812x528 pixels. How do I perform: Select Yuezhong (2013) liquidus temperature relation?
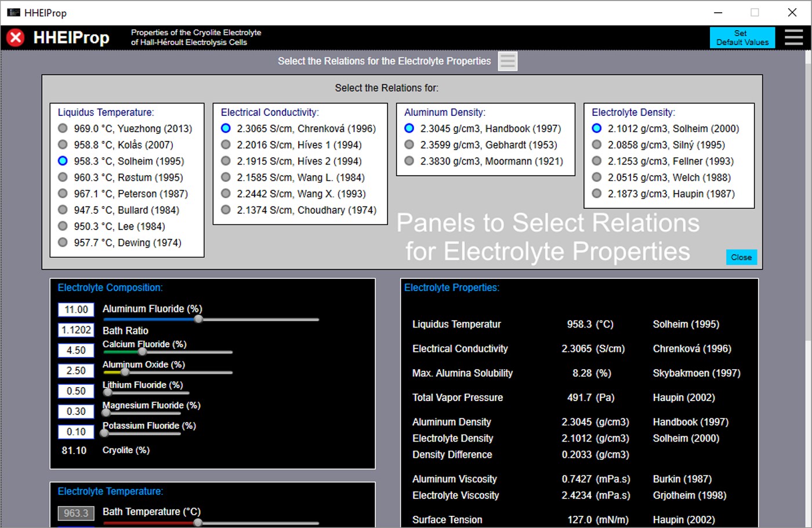coord(63,129)
